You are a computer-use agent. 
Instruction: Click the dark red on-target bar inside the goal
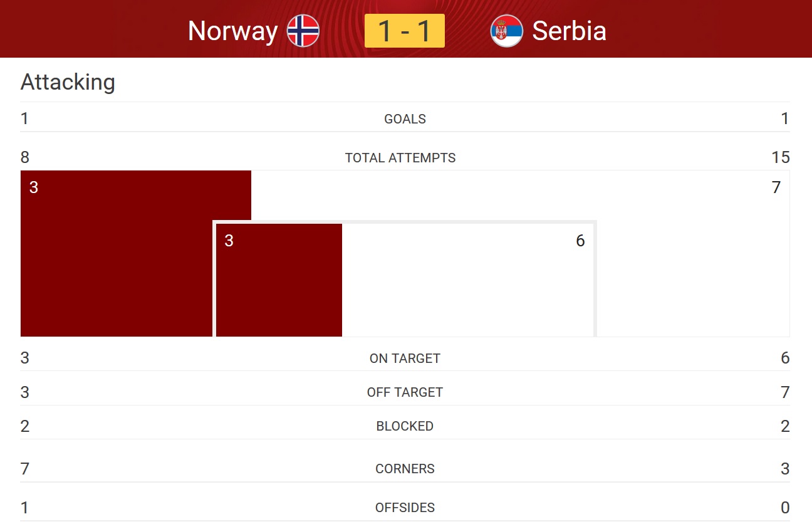279,280
